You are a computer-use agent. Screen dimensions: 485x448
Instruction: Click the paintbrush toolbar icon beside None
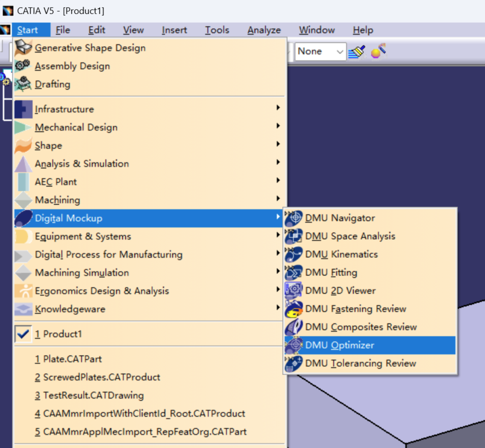357,52
